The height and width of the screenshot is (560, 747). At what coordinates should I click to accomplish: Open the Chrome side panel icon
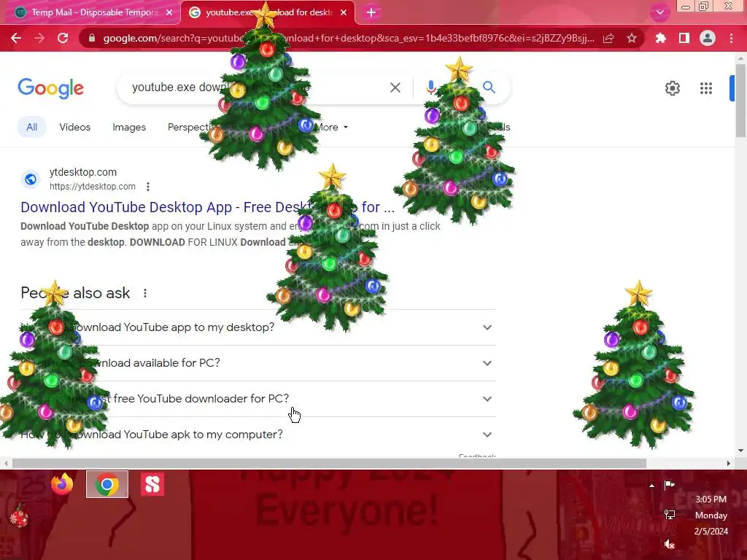tap(684, 38)
